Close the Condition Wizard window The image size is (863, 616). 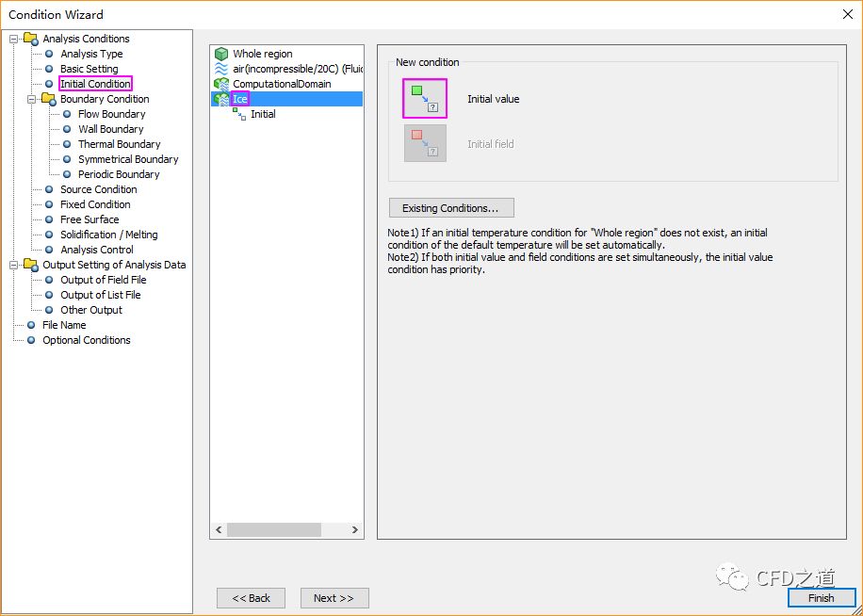coord(848,14)
